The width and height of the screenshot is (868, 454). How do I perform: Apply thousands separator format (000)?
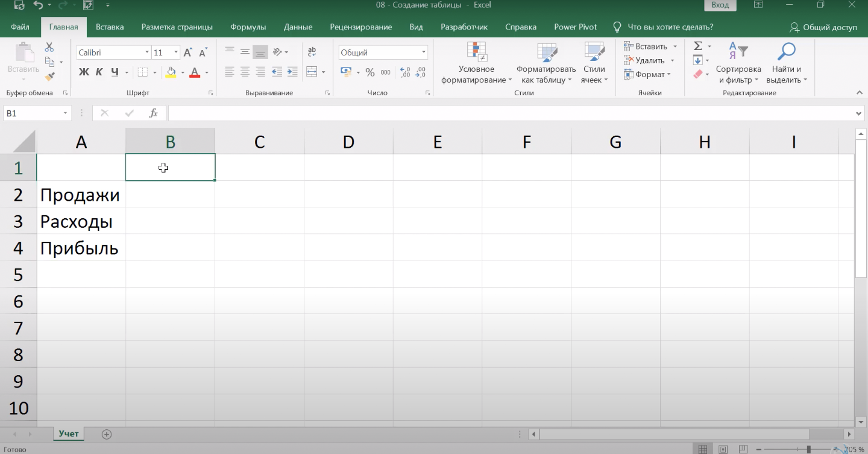click(386, 72)
